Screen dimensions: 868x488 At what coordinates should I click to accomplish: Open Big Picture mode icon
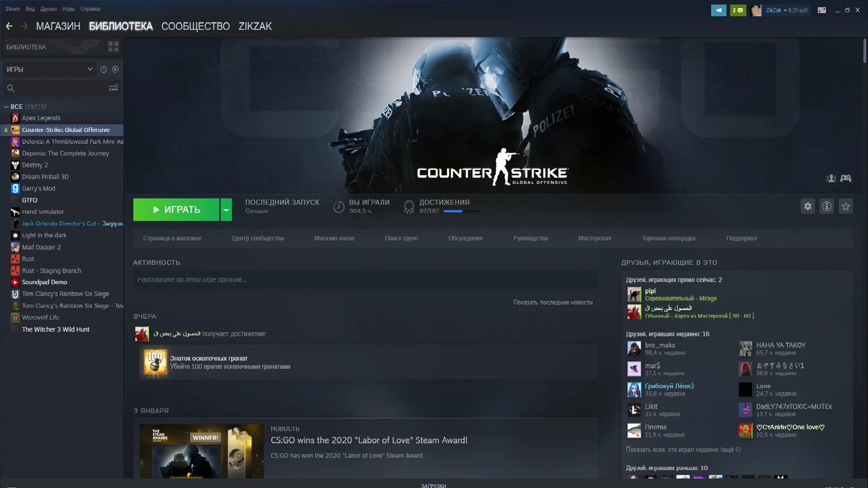pyautogui.click(x=822, y=10)
